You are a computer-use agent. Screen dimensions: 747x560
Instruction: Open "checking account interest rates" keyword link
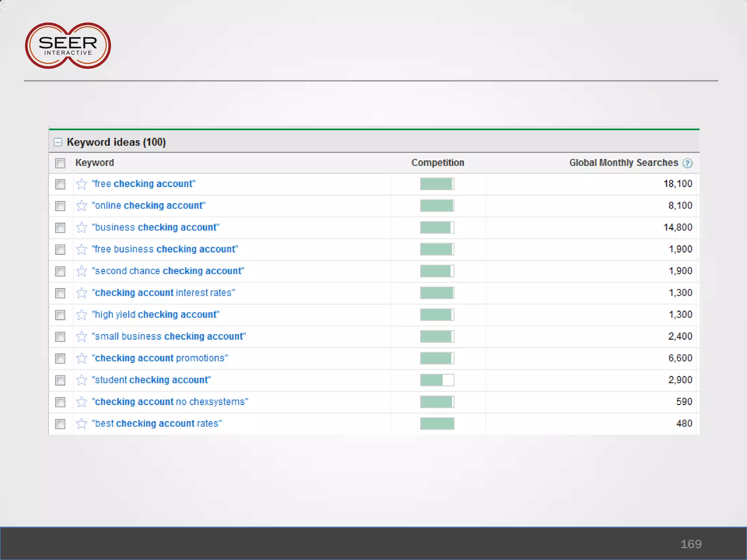[163, 293]
